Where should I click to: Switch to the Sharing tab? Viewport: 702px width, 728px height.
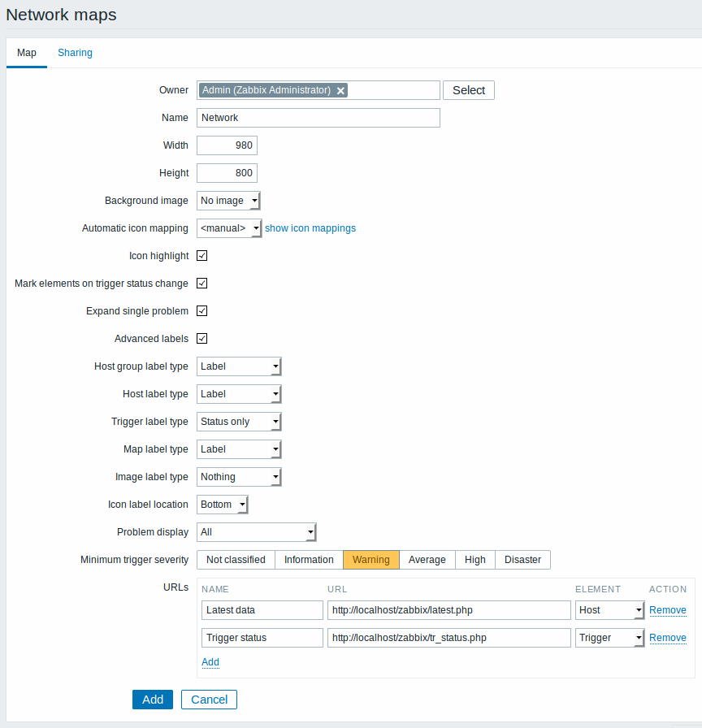click(75, 53)
